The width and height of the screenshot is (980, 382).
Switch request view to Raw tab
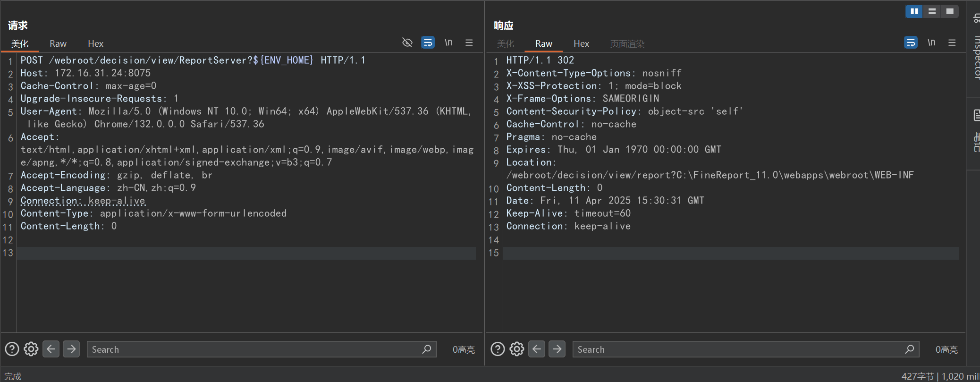58,43
